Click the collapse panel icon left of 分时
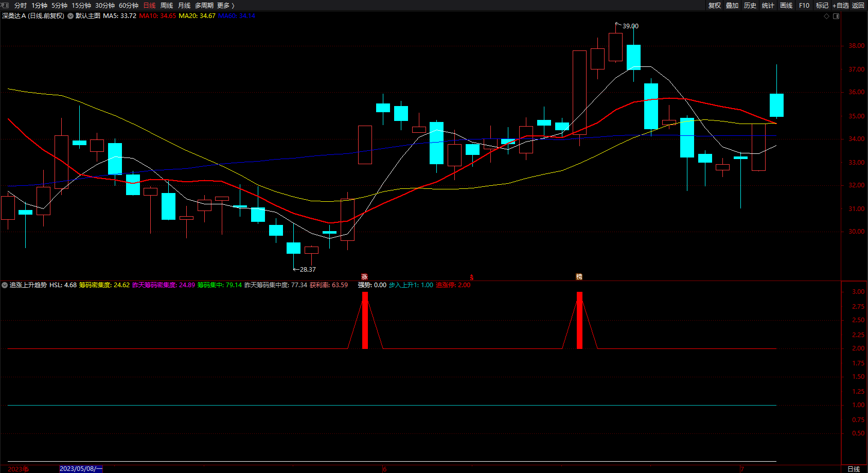 (x=5, y=5)
